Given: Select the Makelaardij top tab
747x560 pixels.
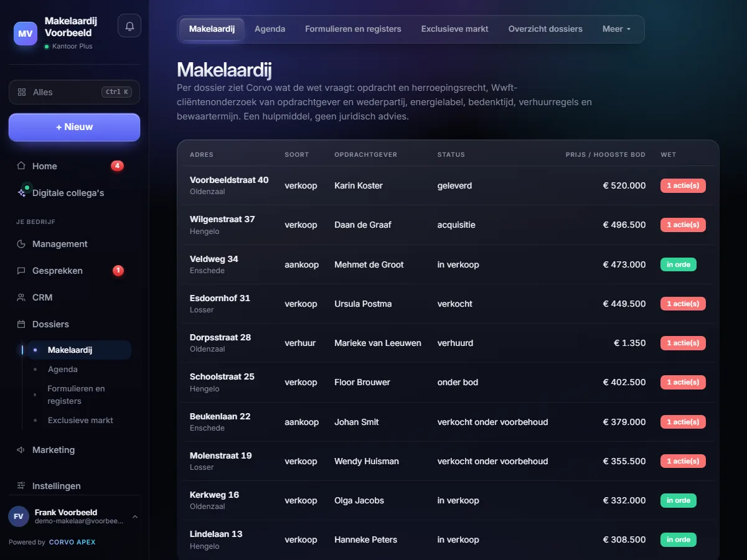Looking at the screenshot, I should [x=212, y=29].
